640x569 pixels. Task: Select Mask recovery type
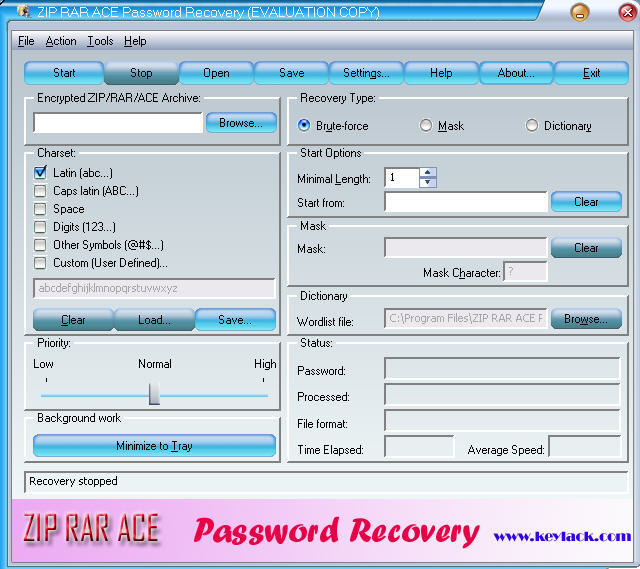click(426, 125)
